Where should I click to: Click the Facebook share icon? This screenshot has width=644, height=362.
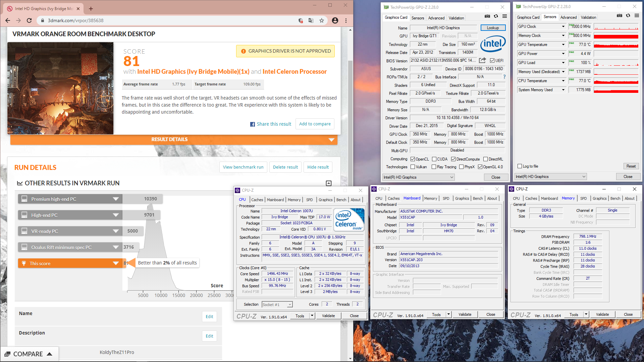tap(253, 124)
